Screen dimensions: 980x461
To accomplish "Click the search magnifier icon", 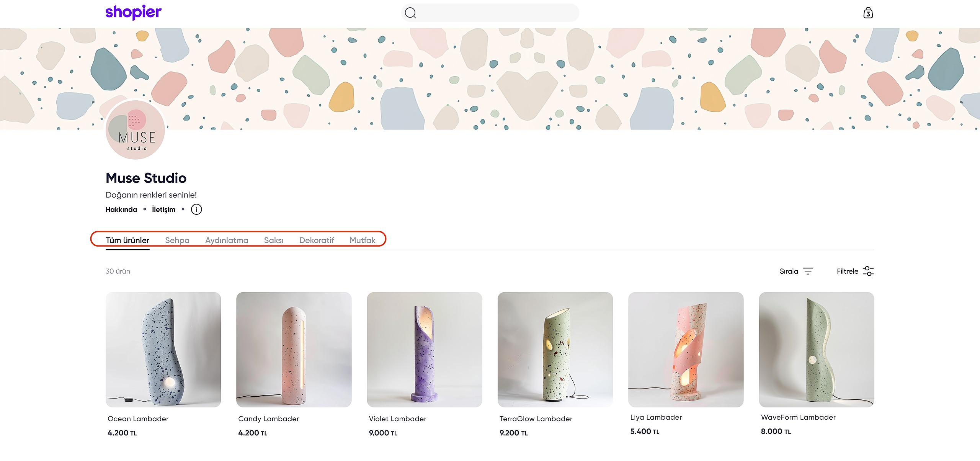I will (410, 13).
